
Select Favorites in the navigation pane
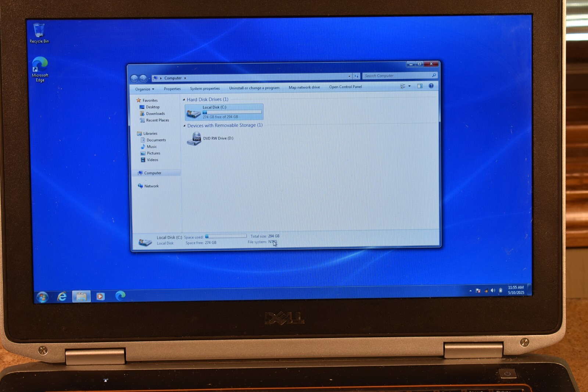pos(150,100)
